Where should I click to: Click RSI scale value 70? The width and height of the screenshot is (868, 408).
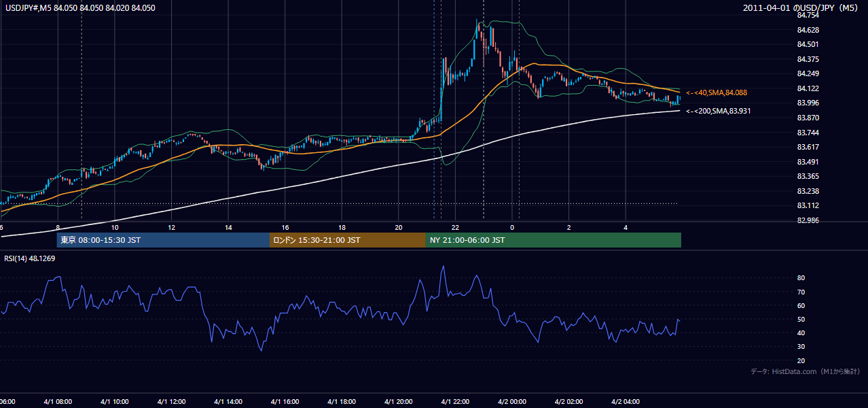(801, 292)
